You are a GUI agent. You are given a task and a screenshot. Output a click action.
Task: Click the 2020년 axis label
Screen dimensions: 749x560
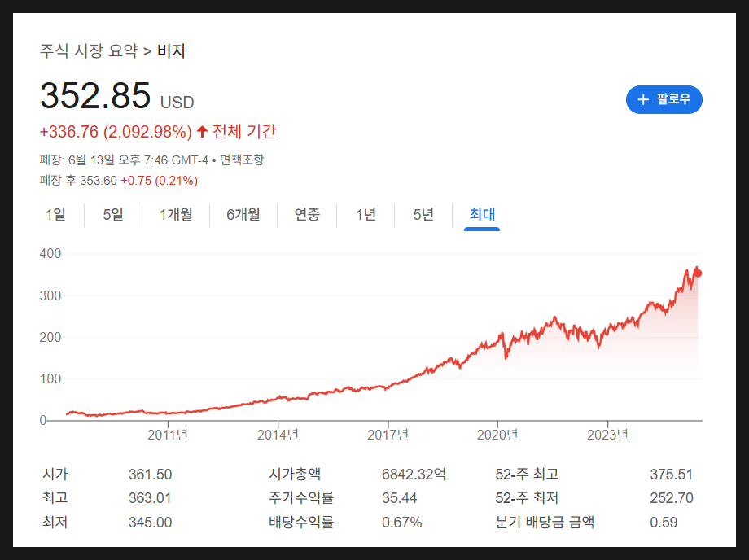click(497, 435)
